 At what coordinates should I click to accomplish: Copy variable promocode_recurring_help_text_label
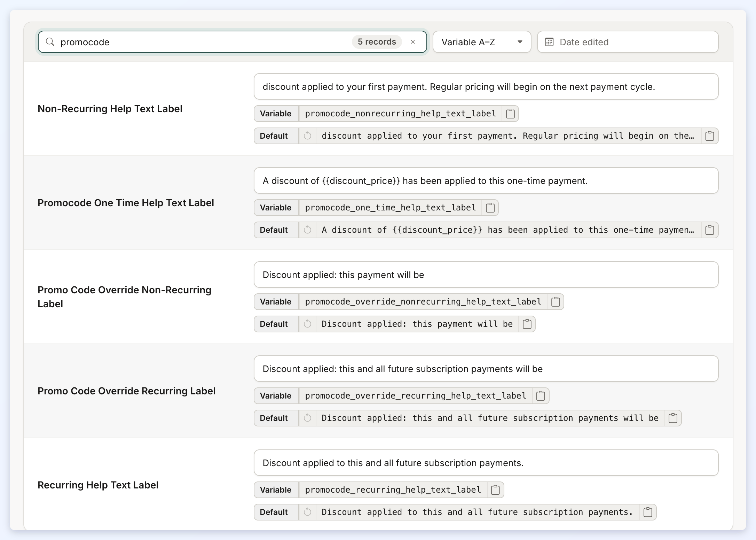point(495,490)
